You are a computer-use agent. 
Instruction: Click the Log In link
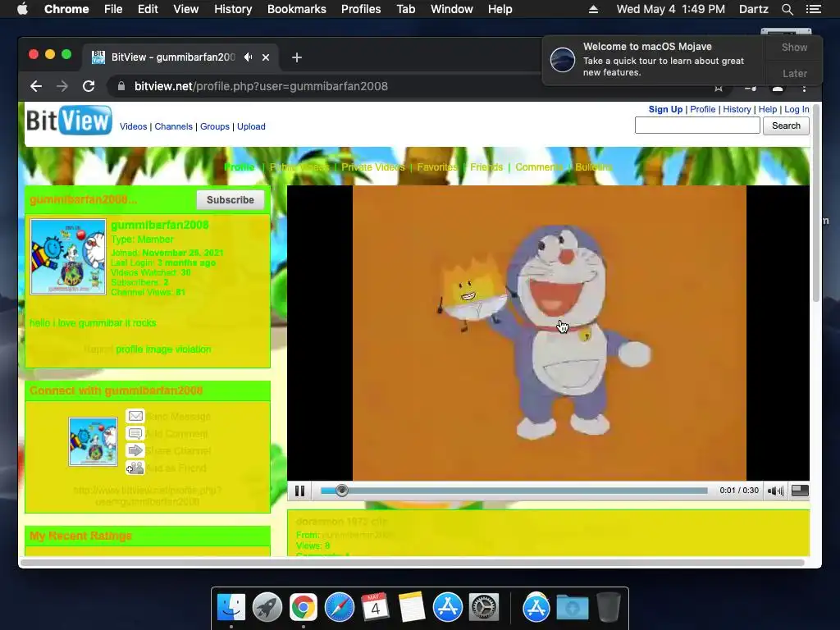click(797, 109)
